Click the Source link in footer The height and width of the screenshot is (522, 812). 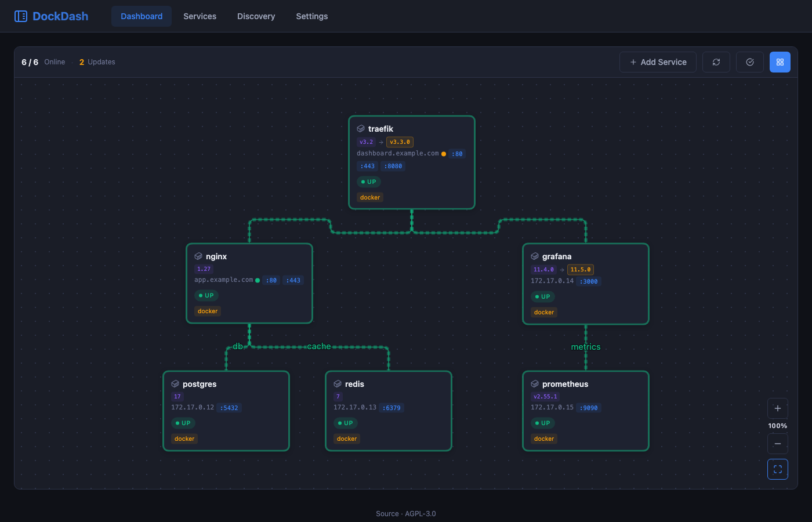tap(387, 514)
